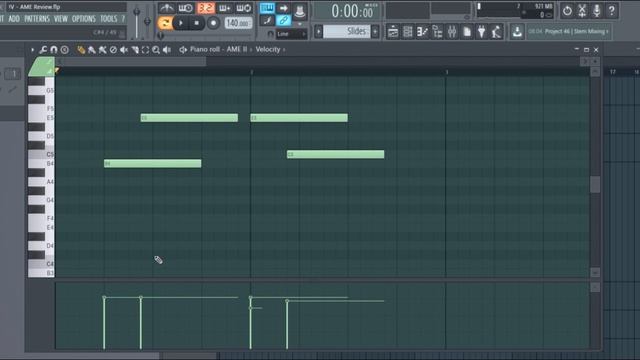
Task: Open piano roll tools wrench icon
Action: 43,50
